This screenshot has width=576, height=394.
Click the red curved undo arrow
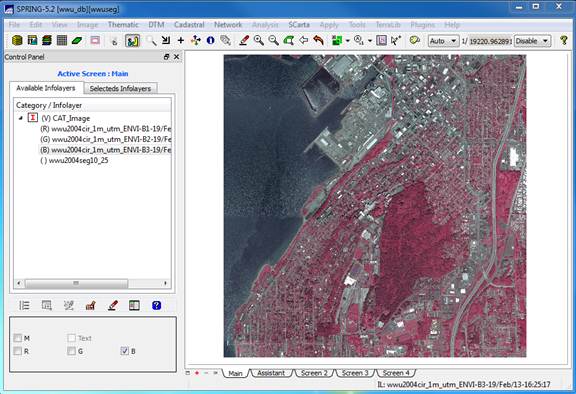point(318,40)
